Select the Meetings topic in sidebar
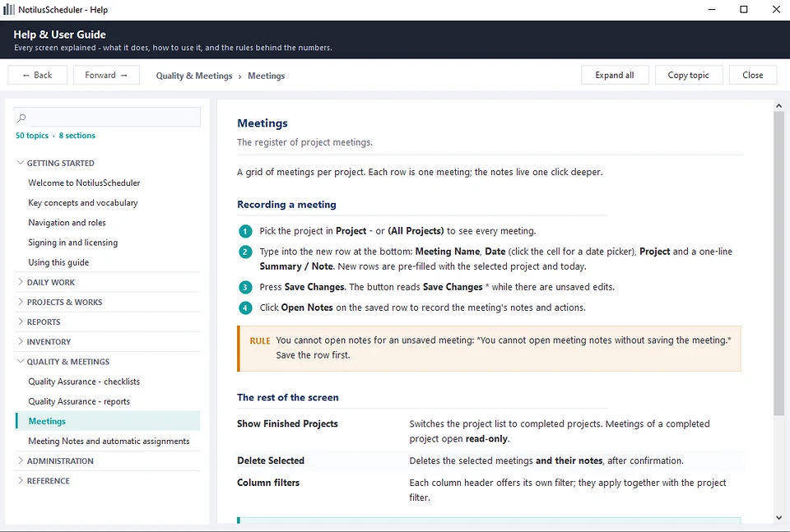The width and height of the screenshot is (790, 532). pyautogui.click(x=108, y=421)
